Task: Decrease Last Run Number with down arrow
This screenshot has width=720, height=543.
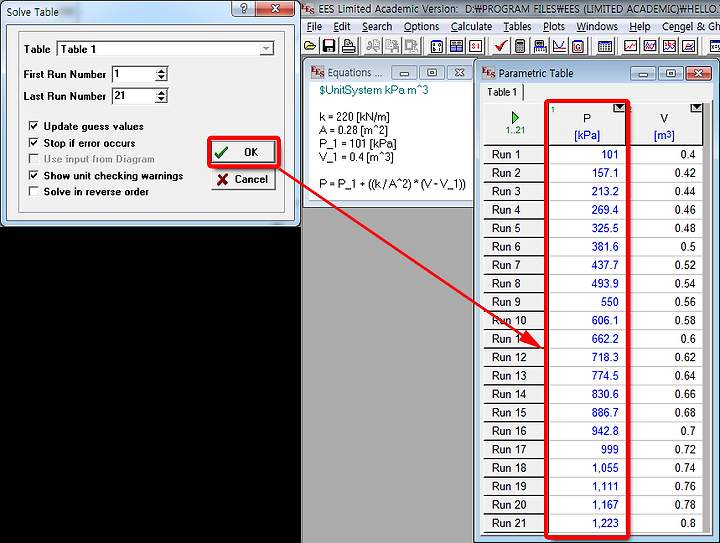Action: pyautogui.click(x=161, y=99)
